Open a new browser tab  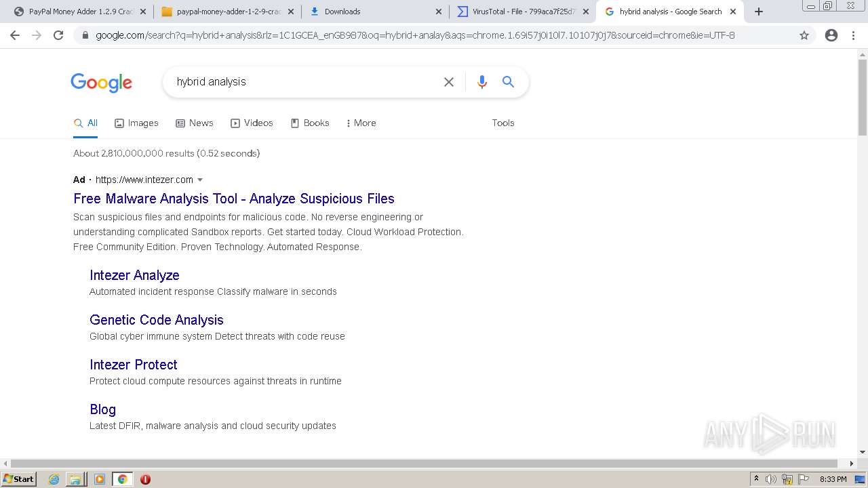pos(759,12)
